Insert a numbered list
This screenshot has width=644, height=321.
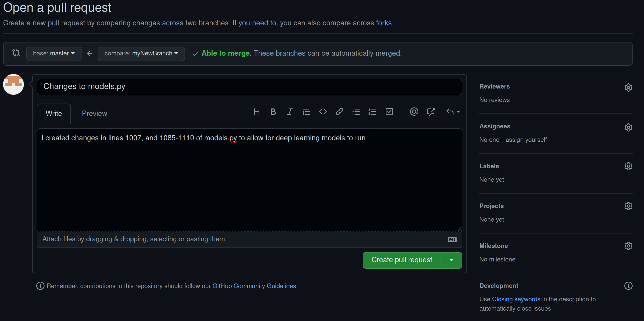pyautogui.click(x=372, y=112)
